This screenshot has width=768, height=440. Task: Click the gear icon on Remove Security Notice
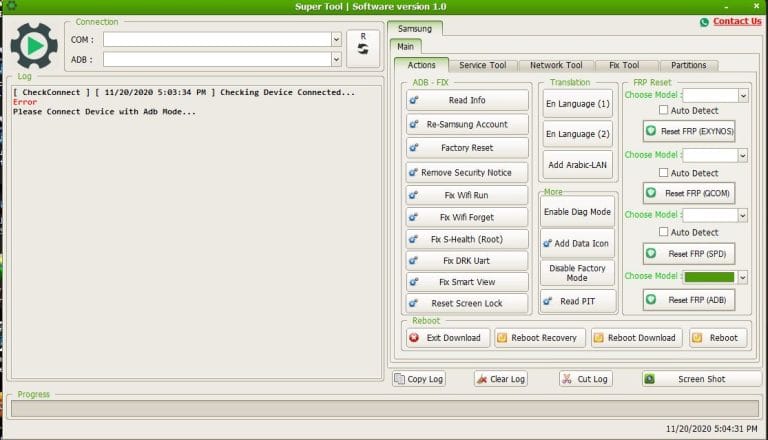click(413, 172)
